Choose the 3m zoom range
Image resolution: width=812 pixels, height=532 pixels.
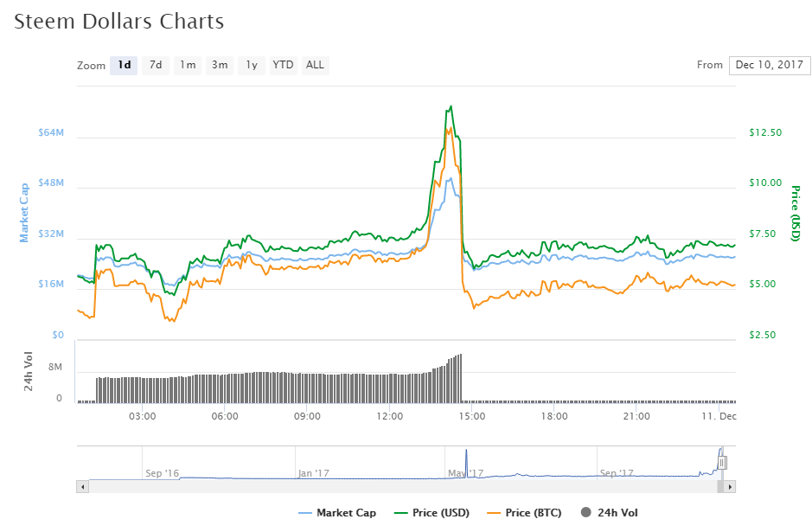click(220, 65)
